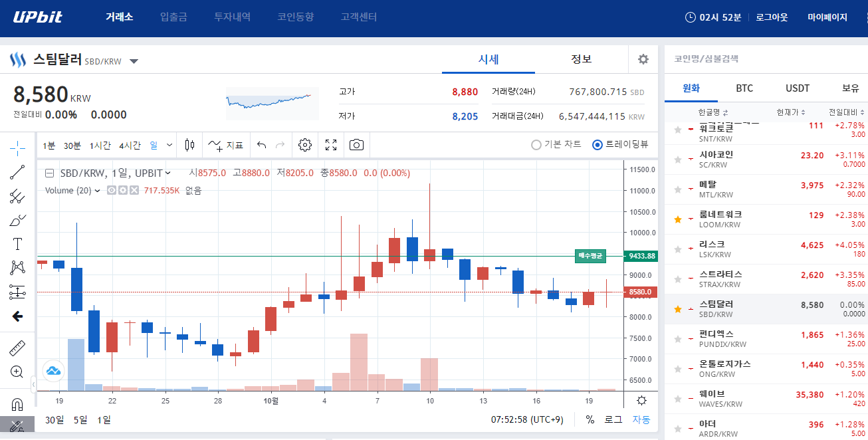Sort the coin list by 현재가
The height and width of the screenshot is (440, 868).
pos(790,112)
